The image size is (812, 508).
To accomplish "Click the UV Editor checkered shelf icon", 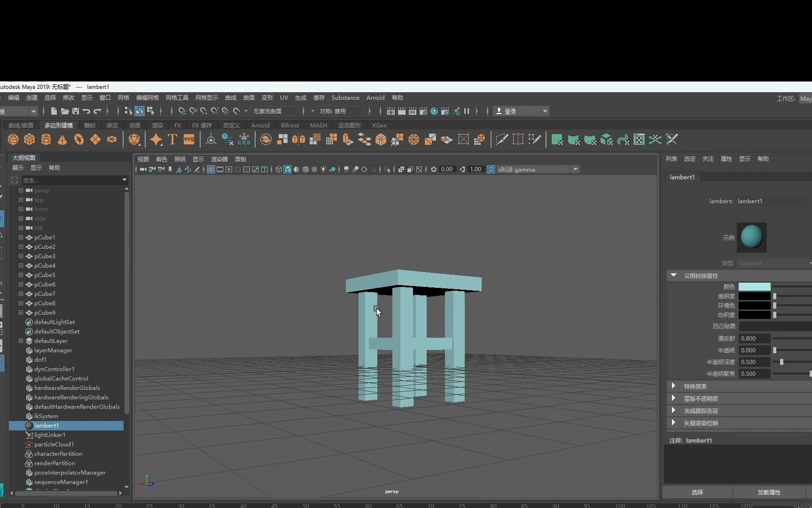I will [x=639, y=139].
